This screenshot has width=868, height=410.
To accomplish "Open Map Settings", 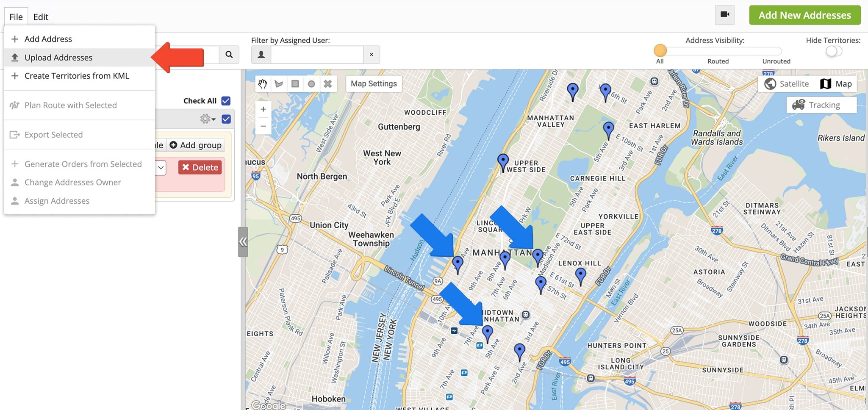I will point(374,84).
